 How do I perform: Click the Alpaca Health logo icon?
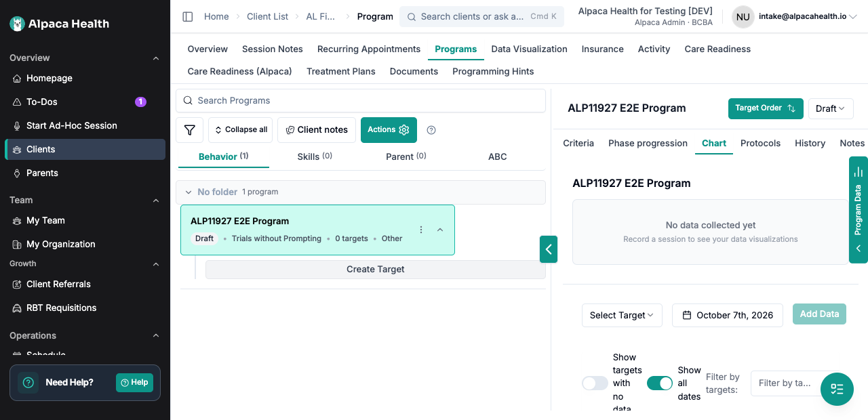tap(18, 24)
